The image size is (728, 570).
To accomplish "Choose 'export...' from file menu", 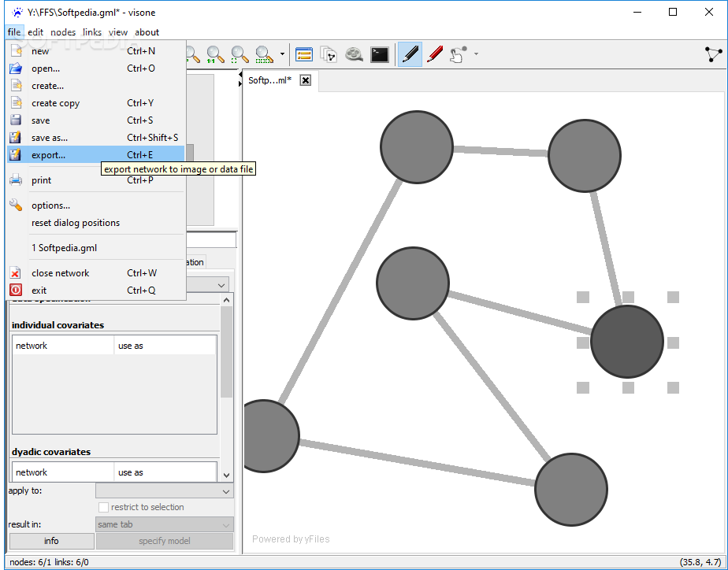I will click(x=95, y=154).
